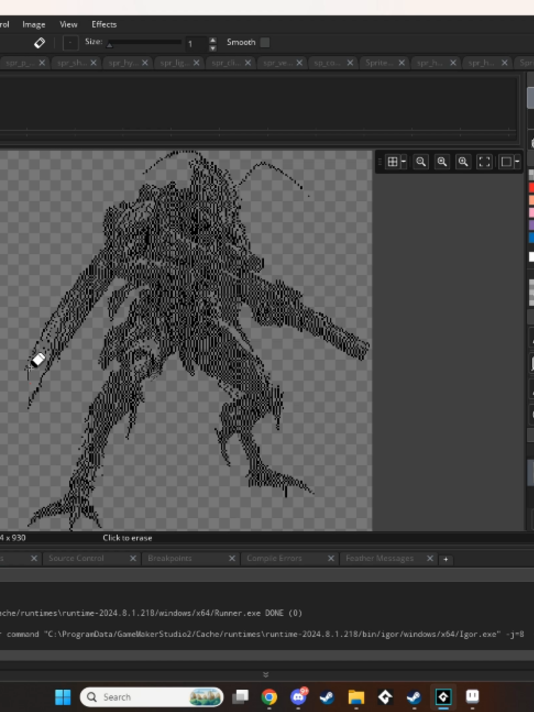Viewport: 534px width, 712px height.
Task: Pick the red color swatch
Action: pos(531,188)
